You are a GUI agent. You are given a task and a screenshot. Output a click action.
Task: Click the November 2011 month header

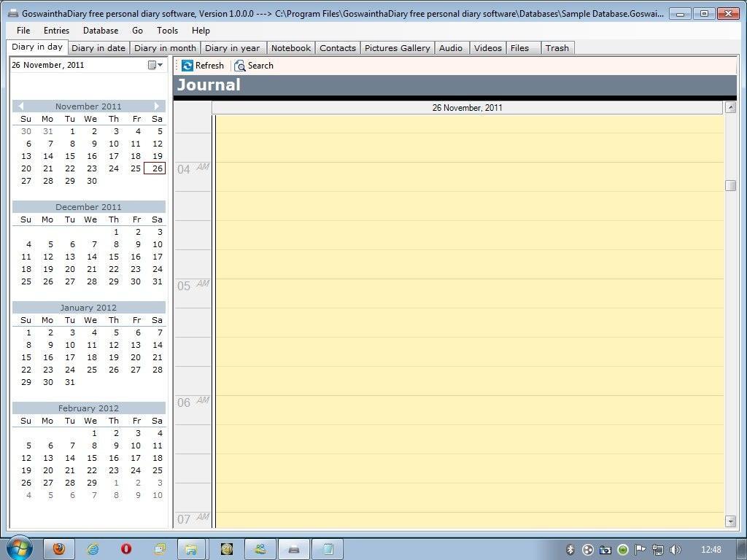88,106
